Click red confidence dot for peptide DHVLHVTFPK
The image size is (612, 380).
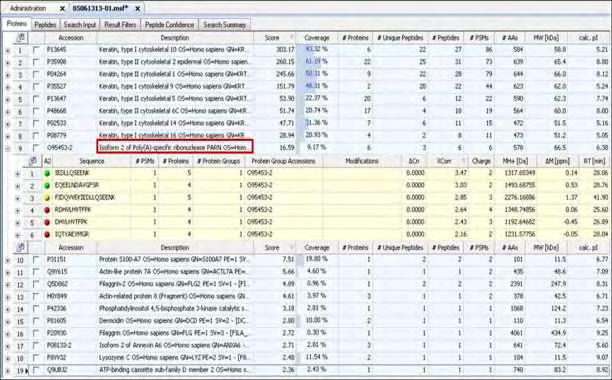47,222
